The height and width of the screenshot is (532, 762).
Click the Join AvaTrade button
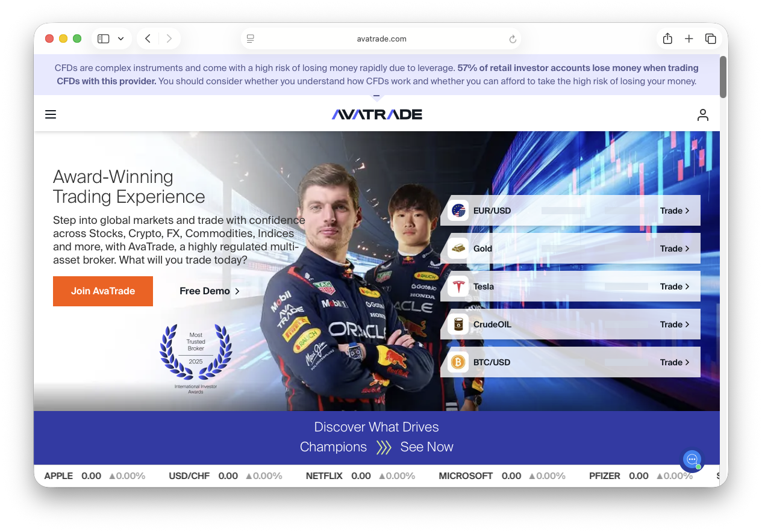(x=102, y=291)
